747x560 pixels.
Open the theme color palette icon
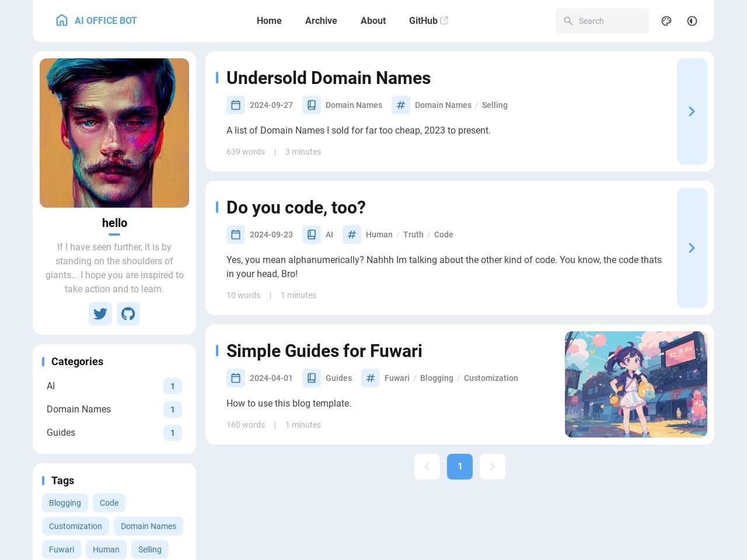(666, 21)
